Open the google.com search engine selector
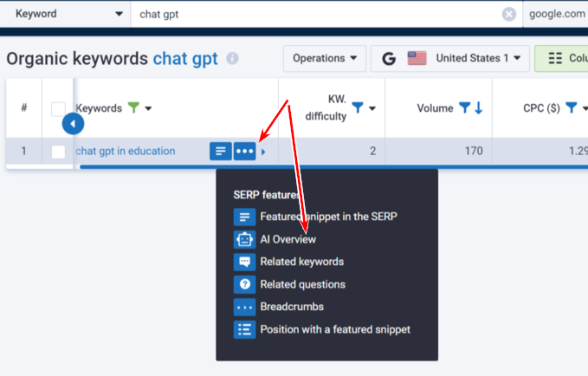The width and height of the screenshot is (588, 376). tap(557, 14)
